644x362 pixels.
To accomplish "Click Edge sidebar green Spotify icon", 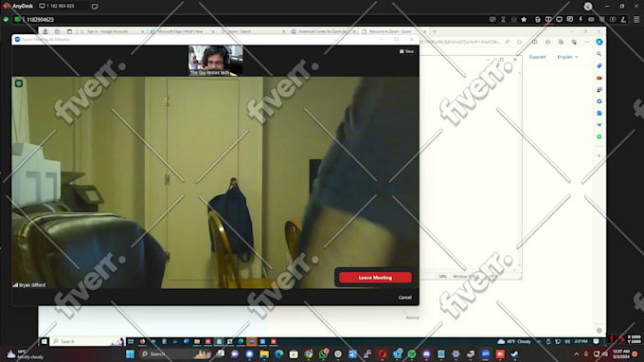I will pos(599,136).
